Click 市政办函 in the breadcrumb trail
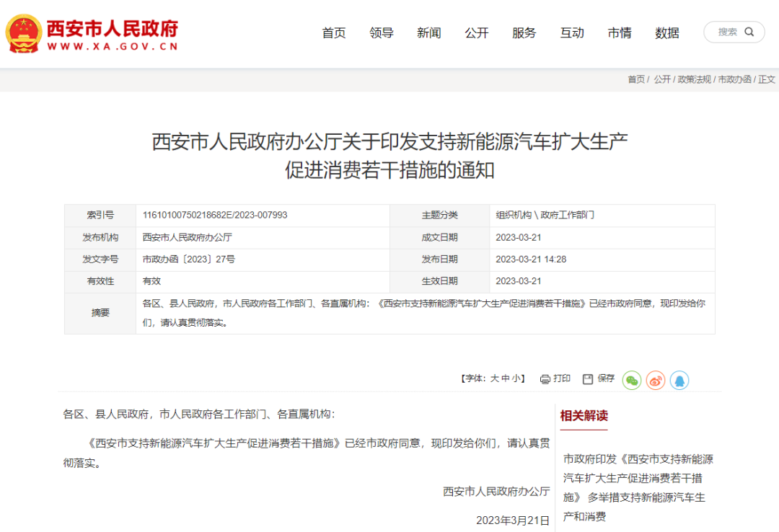Viewport: 779px width, 532px height. (x=734, y=79)
